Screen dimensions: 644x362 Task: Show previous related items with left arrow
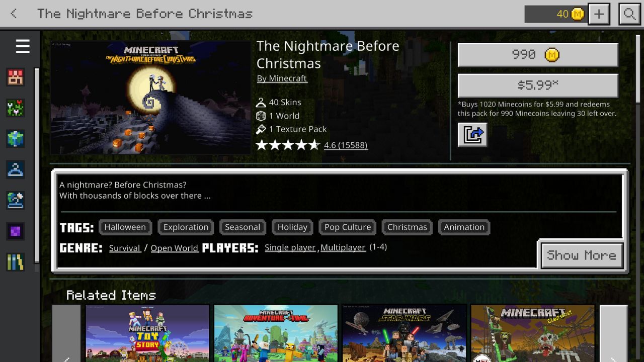(66, 333)
